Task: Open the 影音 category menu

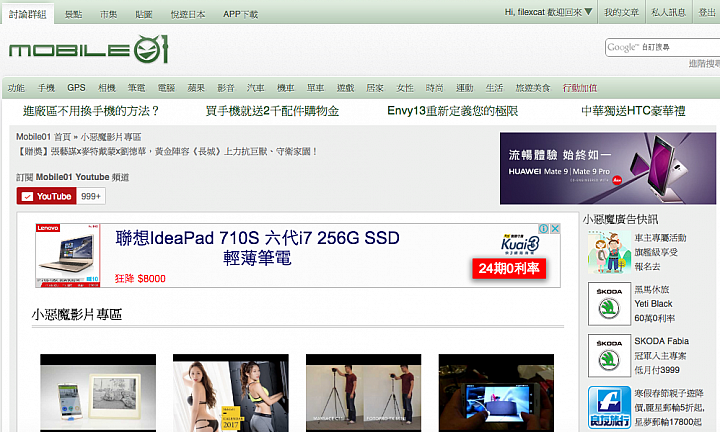Action: pyautogui.click(x=226, y=88)
